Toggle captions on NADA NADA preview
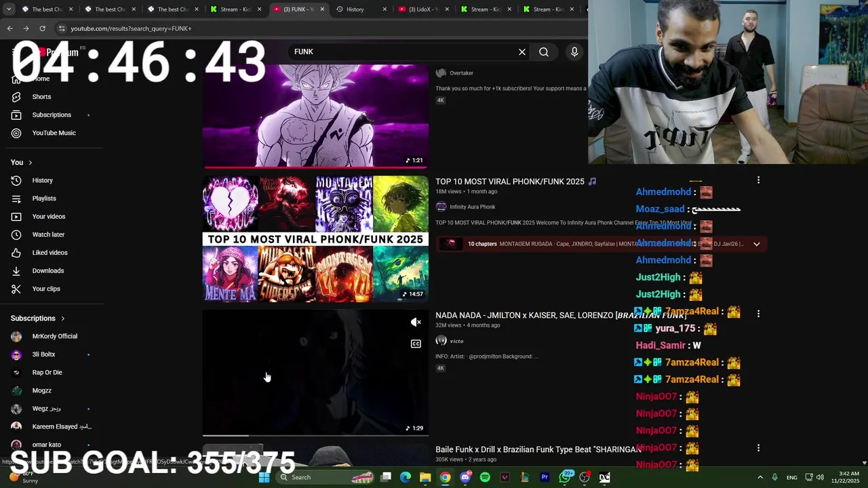The height and width of the screenshot is (488, 868). click(416, 344)
